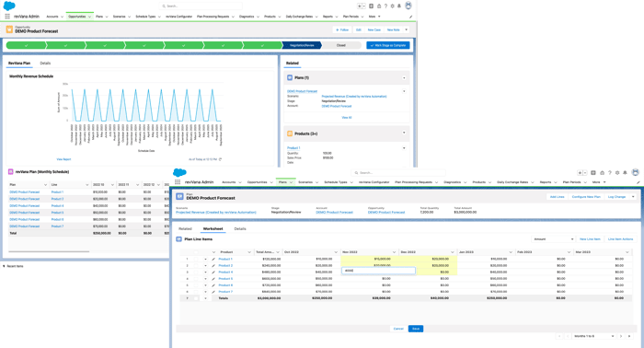Click the Plans related list icon

point(290,77)
